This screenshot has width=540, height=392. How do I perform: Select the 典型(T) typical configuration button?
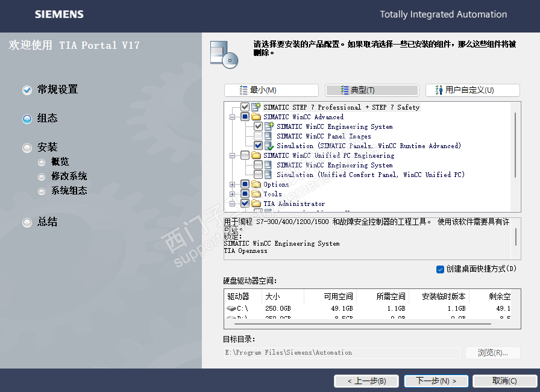tap(372, 90)
